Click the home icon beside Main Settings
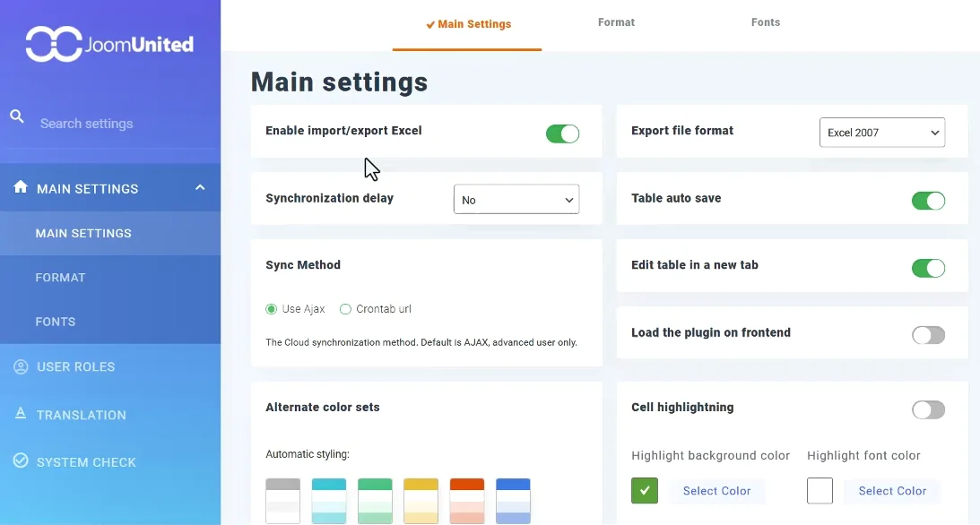 21,187
